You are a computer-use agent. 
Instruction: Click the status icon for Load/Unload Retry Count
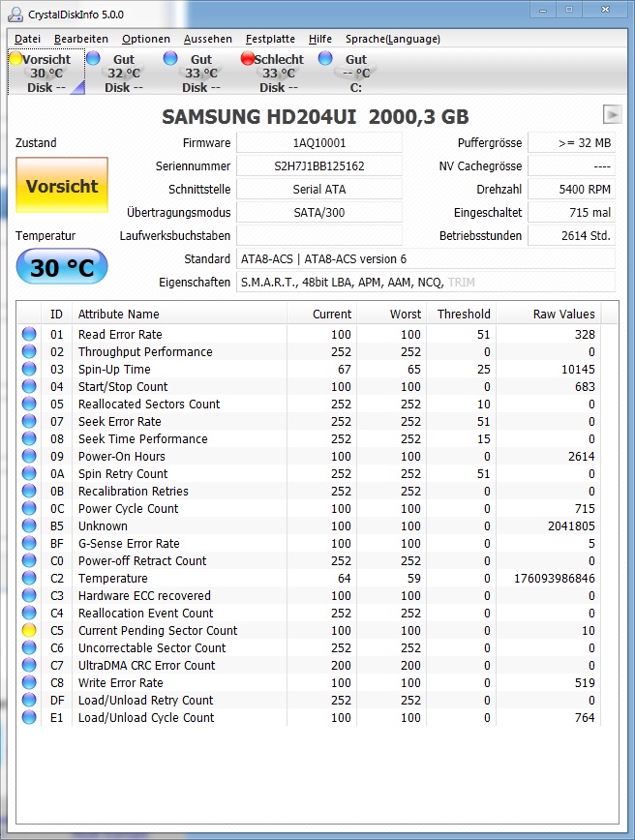coord(29,700)
